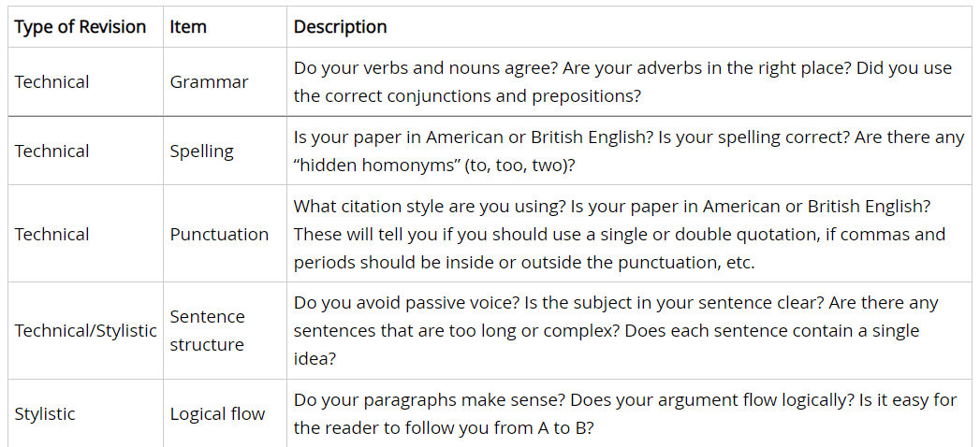The width and height of the screenshot is (980, 447).
Task: Click the description about paragraphs making sense
Action: tap(625, 413)
